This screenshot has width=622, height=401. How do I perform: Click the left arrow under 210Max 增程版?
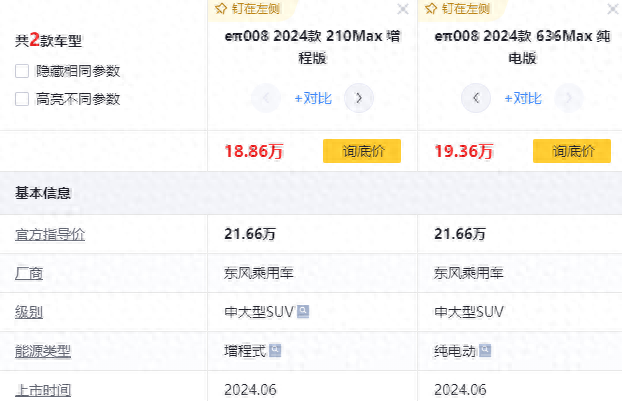(266, 98)
